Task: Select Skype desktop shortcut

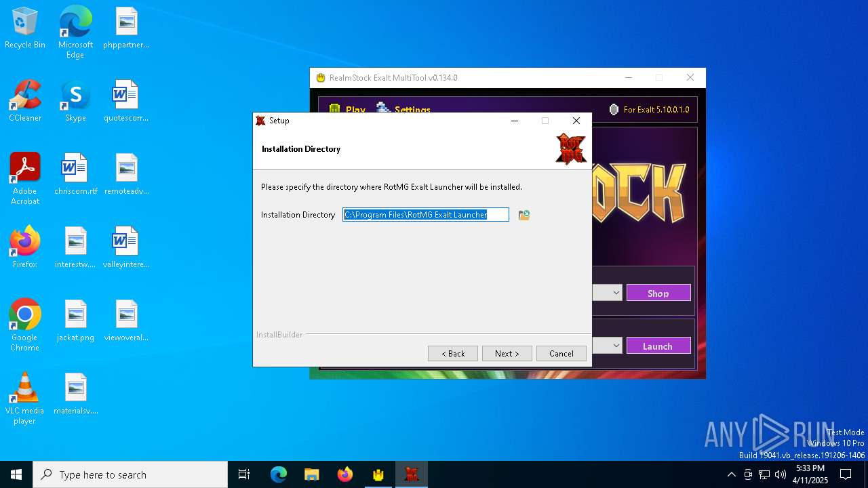Action: [75, 101]
